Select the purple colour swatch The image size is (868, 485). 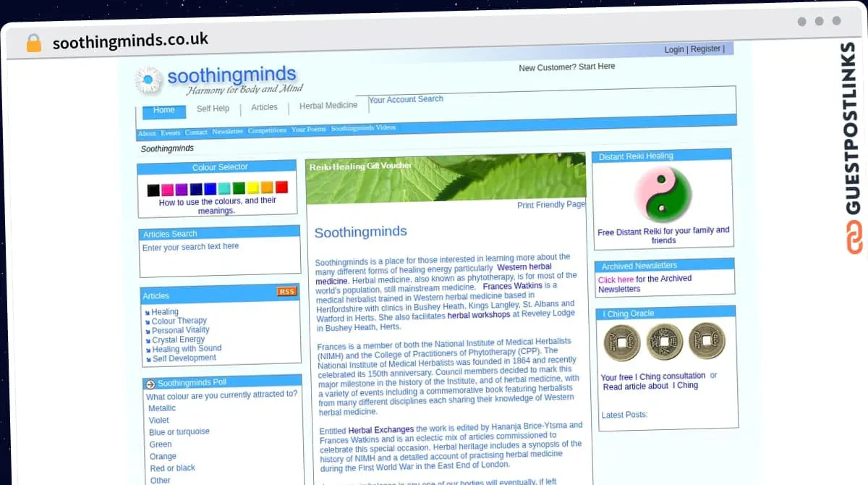(x=182, y=190)
